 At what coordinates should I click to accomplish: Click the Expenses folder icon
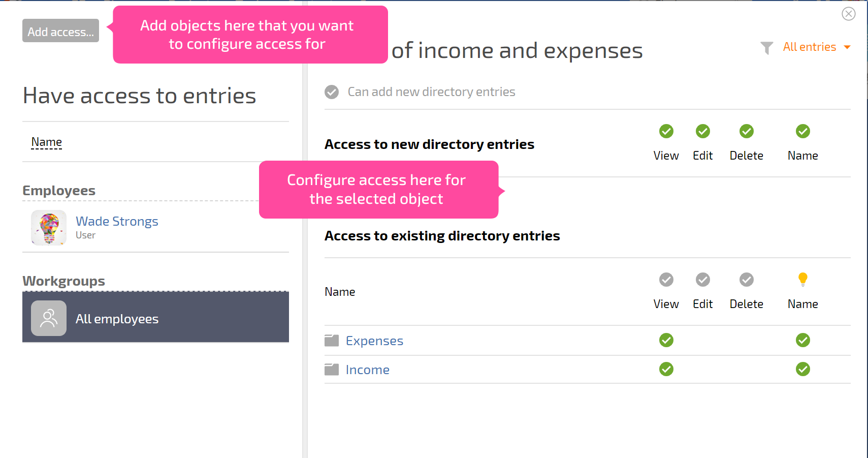click(332, 340)
